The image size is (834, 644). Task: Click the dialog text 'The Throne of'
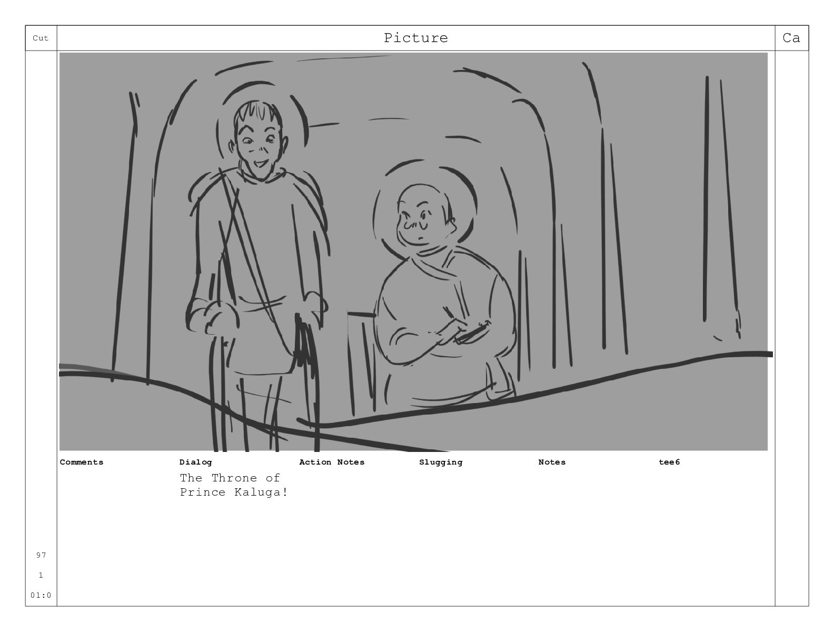230,478
